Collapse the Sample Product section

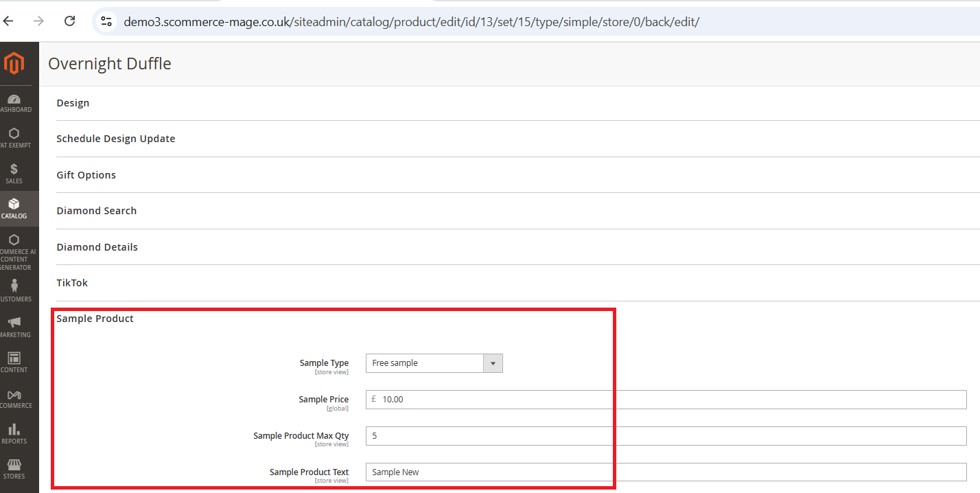[95, 319]
